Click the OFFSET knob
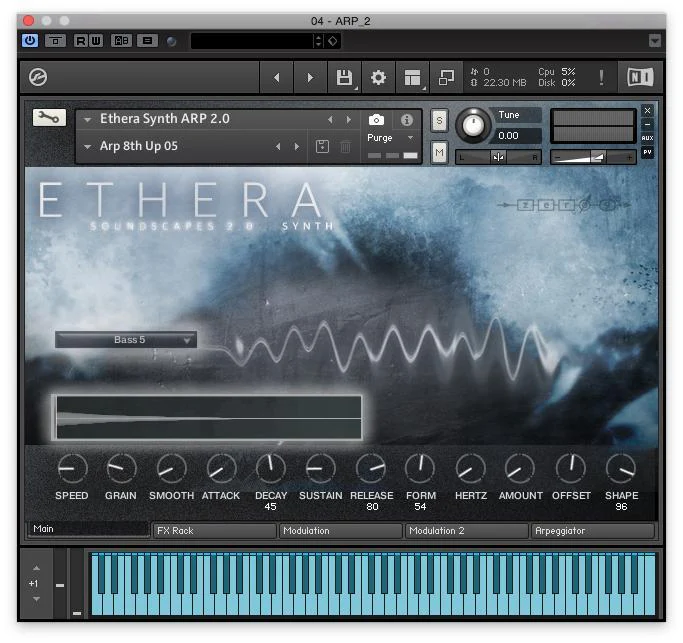683x643 pixels. (x=571, y=469)
